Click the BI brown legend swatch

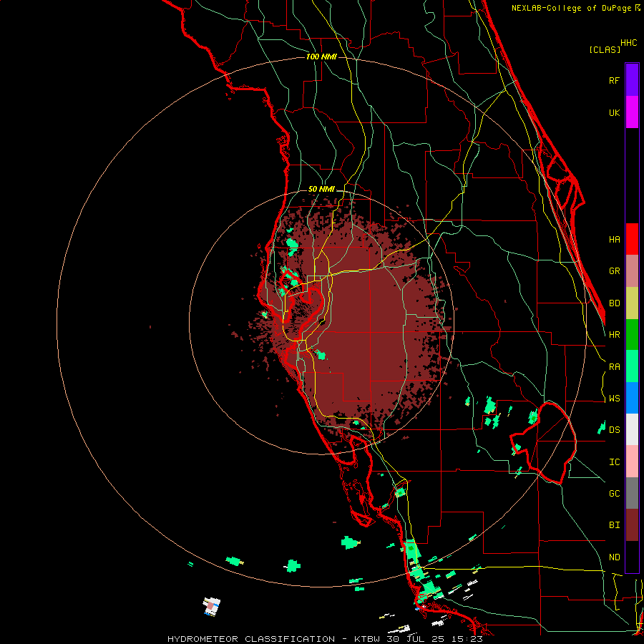click(x=632, y=525)
